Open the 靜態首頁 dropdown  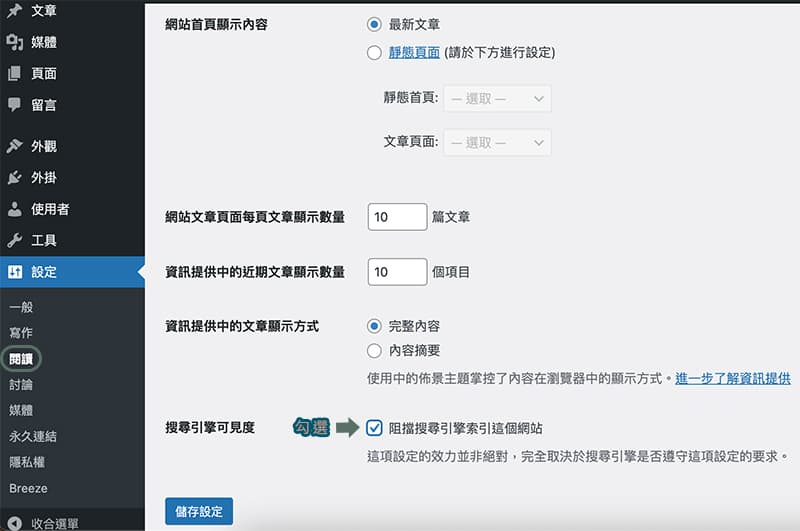pyautogui.click(x=497, y=98)
